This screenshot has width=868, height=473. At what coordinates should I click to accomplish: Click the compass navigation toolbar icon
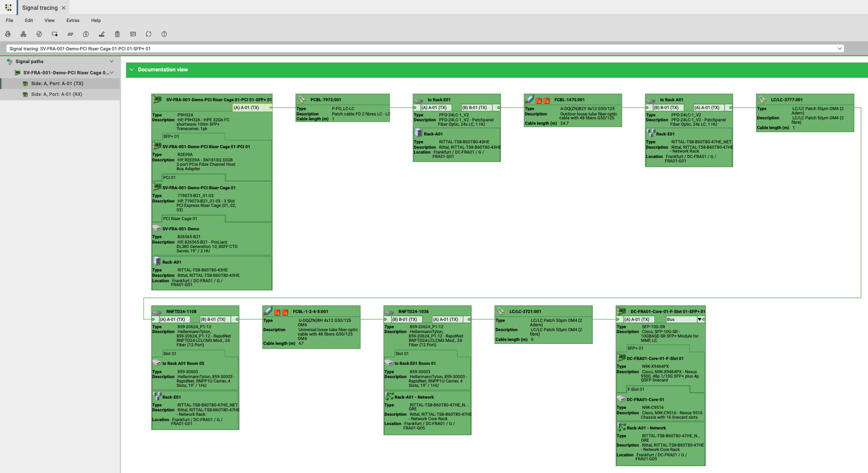[x=39, y=34]
